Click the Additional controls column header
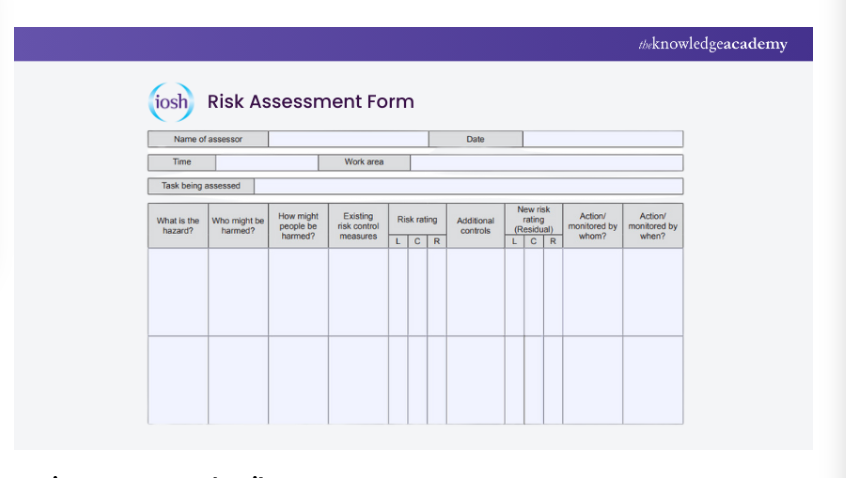 click(475, 226)
